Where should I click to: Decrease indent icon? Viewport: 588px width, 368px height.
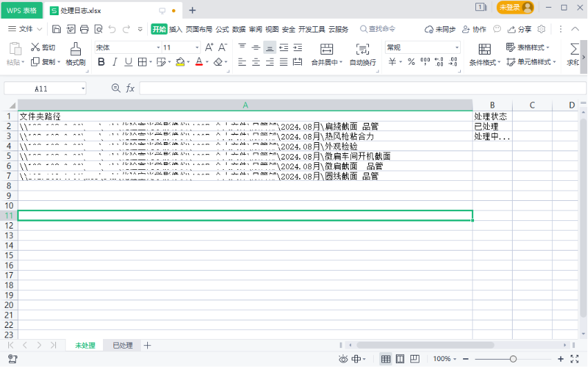click(x=284, y=47)
